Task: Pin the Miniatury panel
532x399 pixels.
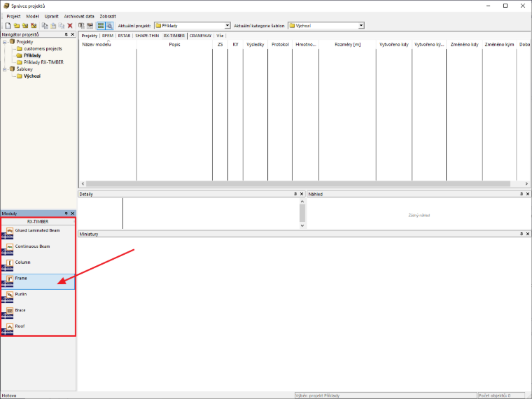Action: (x=521, y=234)
